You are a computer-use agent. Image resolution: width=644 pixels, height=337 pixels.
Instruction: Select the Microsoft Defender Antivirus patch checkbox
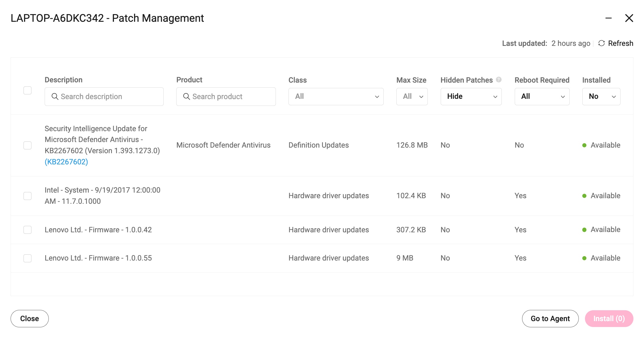coord(28,145)
